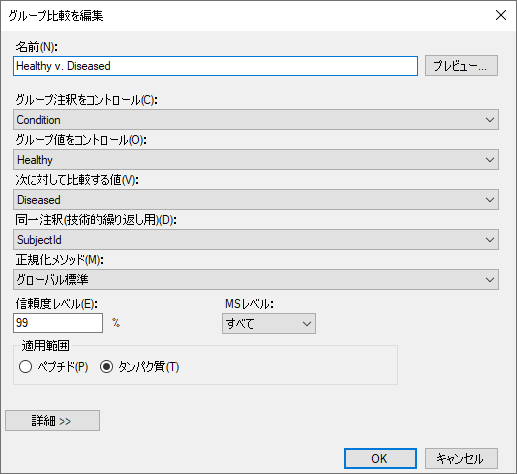Click the chevron arrow on Diseased combo box
Screen dimensions: 517x474
tap(490, 200)
